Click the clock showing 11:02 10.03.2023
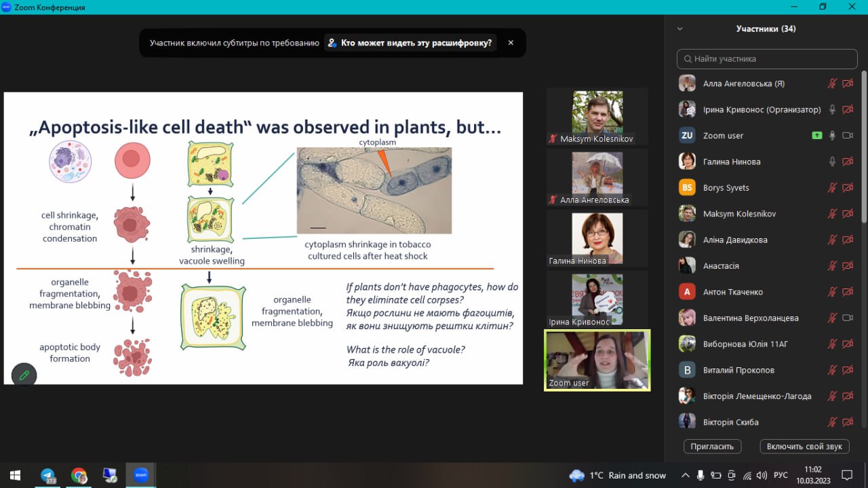Screen dimensions: 868x488 [812, 475]
